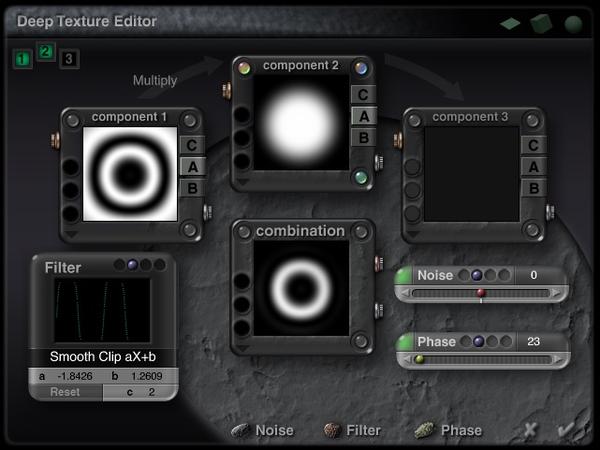Edit filter value c 2

tap(140, 392)
